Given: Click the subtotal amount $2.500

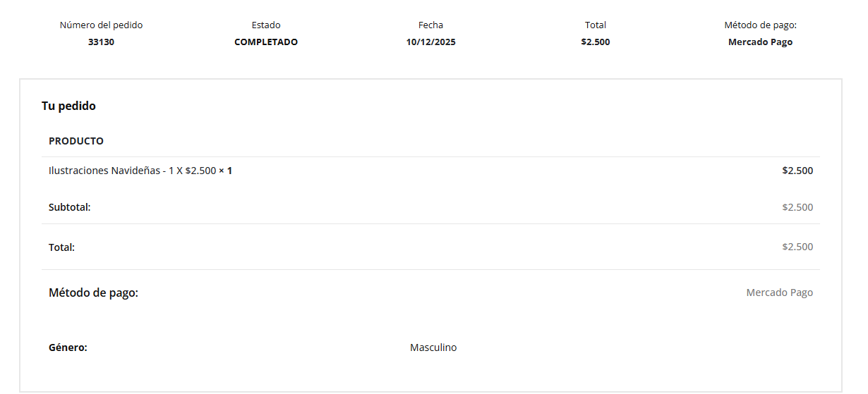Looking at the screenshot, I should [797, 207].
